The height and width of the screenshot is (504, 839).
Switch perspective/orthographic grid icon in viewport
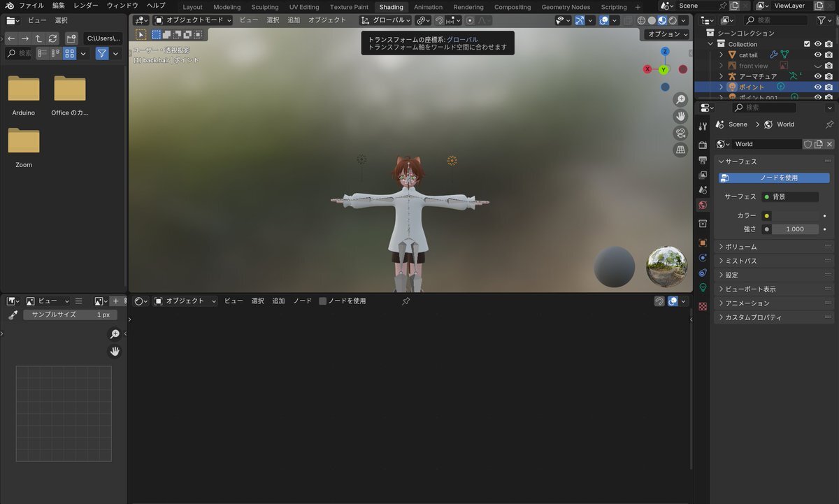click(x=680, y=150)
